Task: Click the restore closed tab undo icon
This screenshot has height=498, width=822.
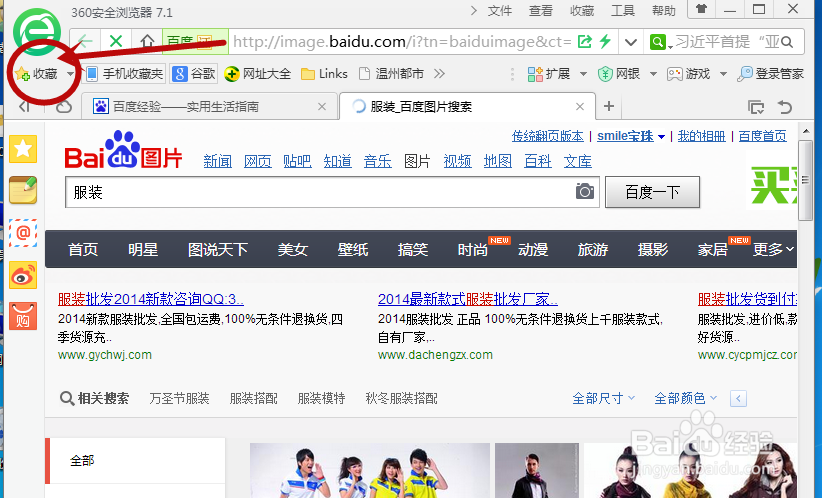Action: point(785,107)
